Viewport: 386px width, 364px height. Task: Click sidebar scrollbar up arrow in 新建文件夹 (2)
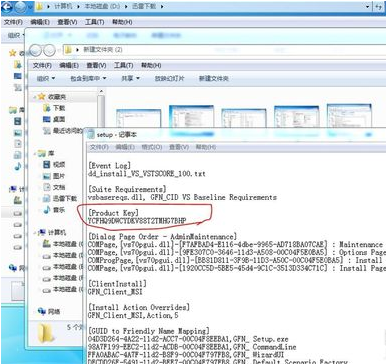(x=101, y=91)
